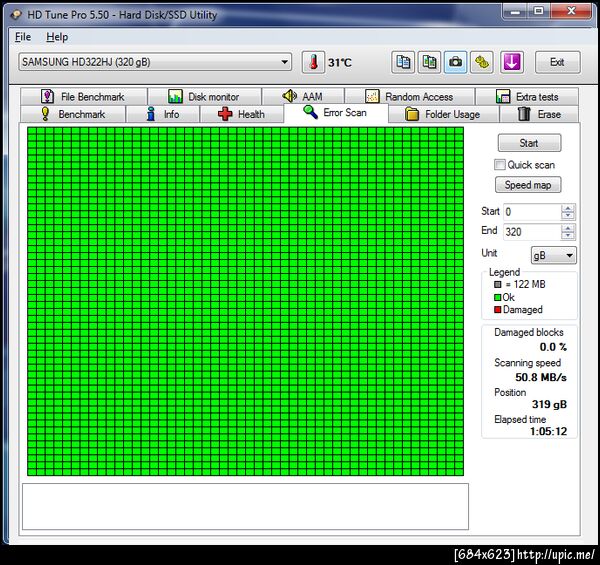Screen dimensions: 600x565
Task: Click the empty log text area below grid
Action: click(245, 506)
